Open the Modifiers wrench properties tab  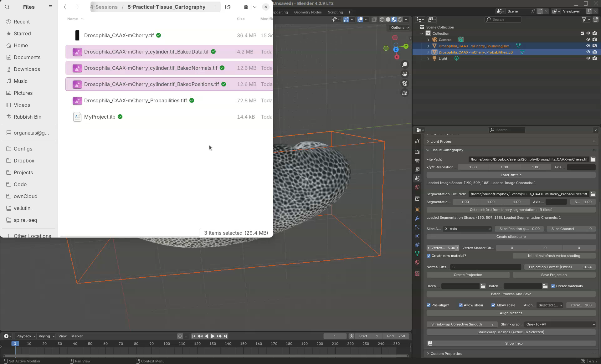(417, 218)
